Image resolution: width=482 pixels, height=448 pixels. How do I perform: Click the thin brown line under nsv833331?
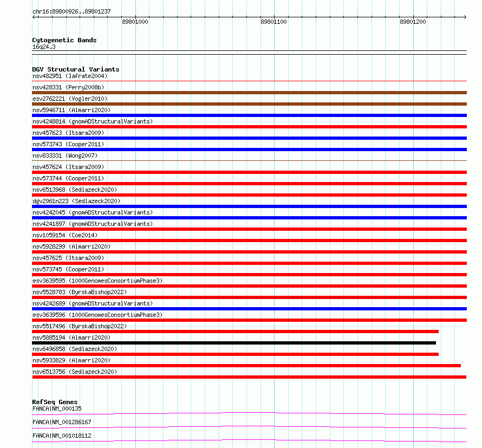coord(249,160)
